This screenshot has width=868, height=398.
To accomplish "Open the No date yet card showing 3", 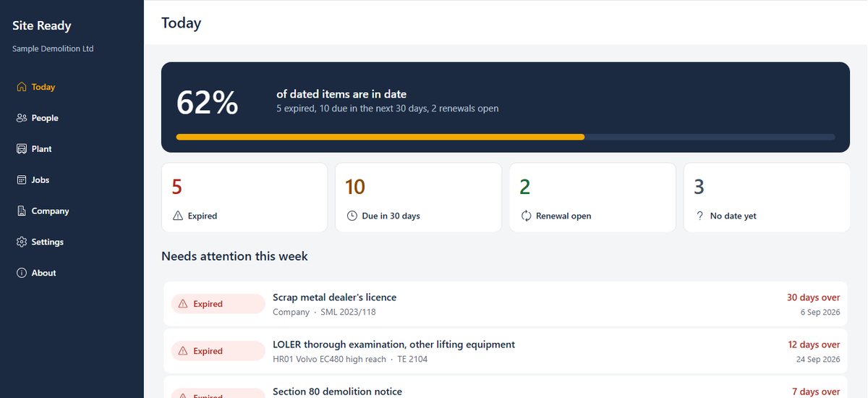I will [x=767, y=198].
